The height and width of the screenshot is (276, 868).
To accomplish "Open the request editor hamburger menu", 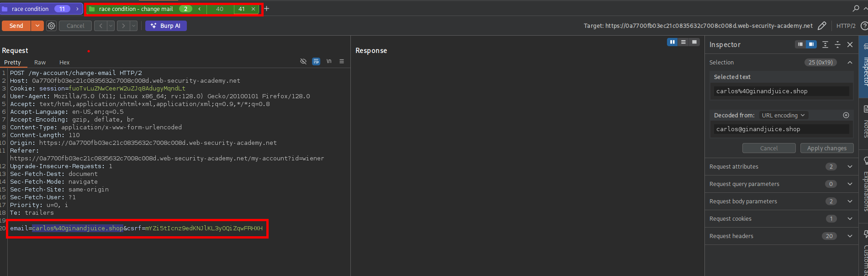I will point(342,61).
